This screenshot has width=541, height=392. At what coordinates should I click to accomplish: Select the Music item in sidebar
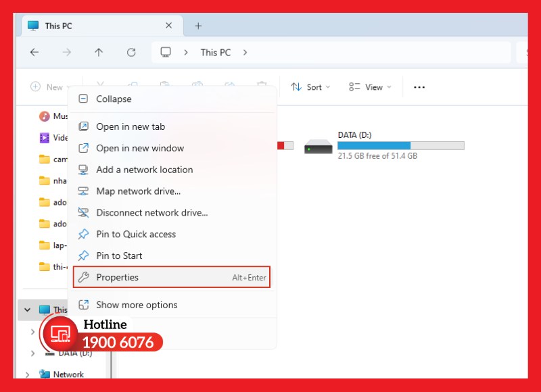click(x=53, y=116)
